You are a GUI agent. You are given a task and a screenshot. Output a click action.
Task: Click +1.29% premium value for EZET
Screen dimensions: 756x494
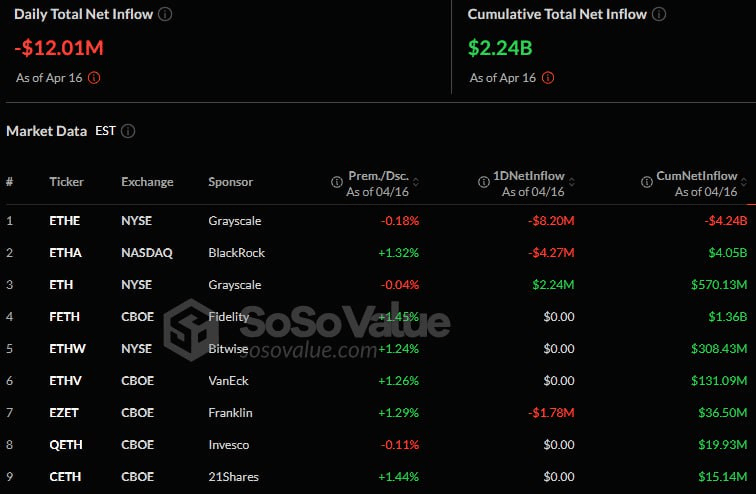[x=398, y=413]
